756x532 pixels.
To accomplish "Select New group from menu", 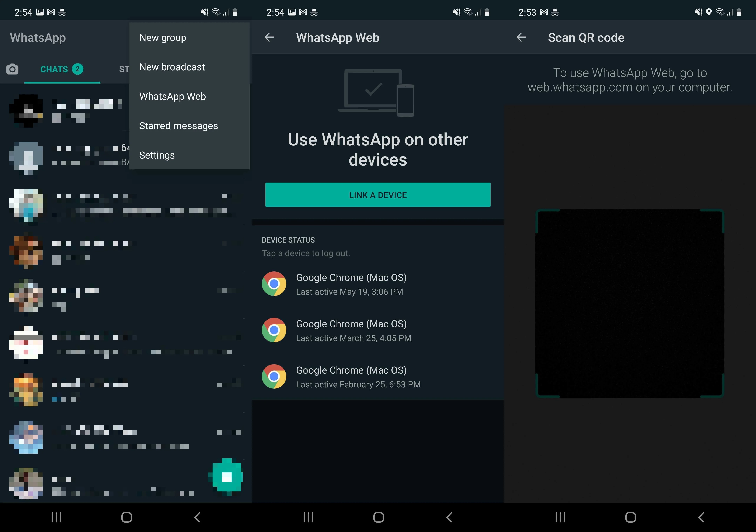I will (x=163, y=37).
